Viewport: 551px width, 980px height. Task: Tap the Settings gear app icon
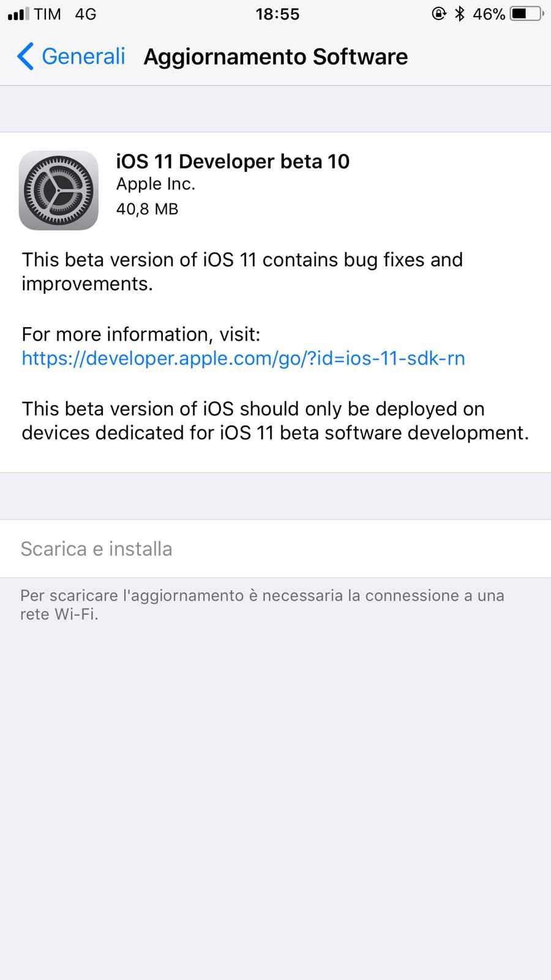59,190
